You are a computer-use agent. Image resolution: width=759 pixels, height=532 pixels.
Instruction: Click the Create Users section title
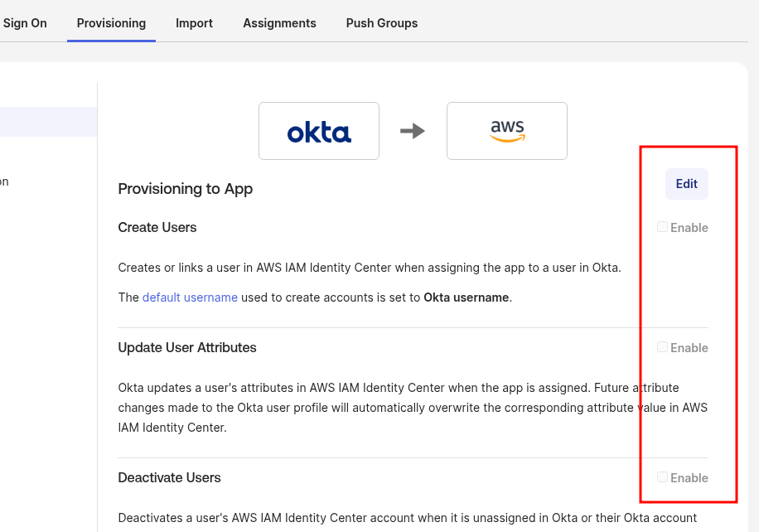157,228
